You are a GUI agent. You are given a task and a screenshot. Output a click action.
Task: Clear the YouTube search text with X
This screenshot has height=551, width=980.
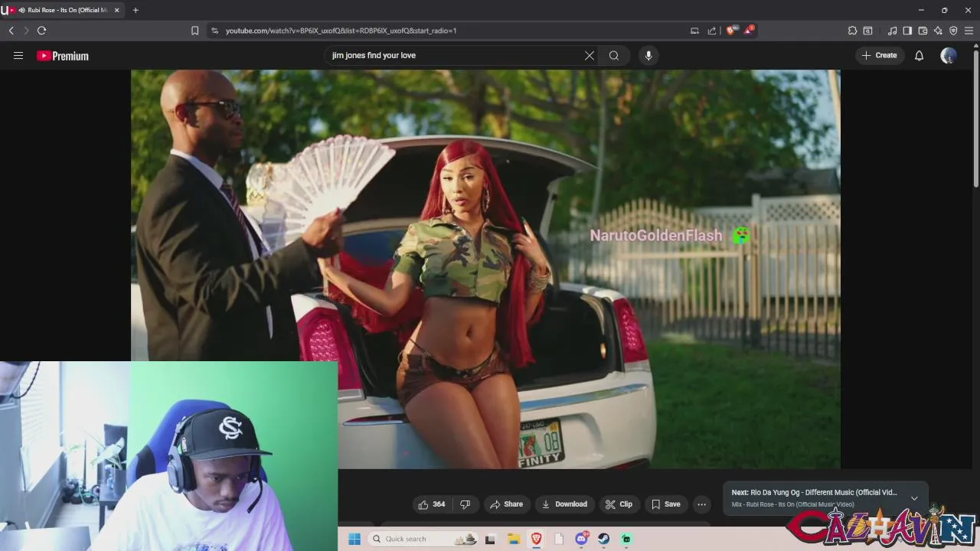(590, 55)
